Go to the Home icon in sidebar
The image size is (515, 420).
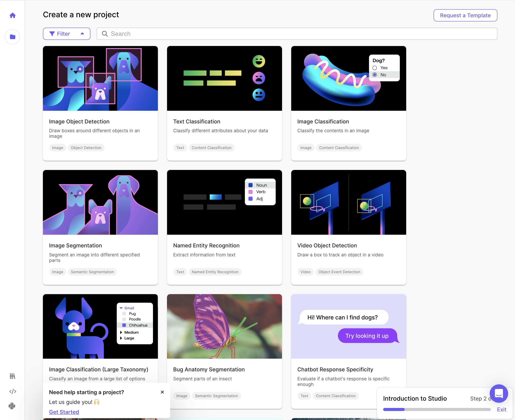13,16
